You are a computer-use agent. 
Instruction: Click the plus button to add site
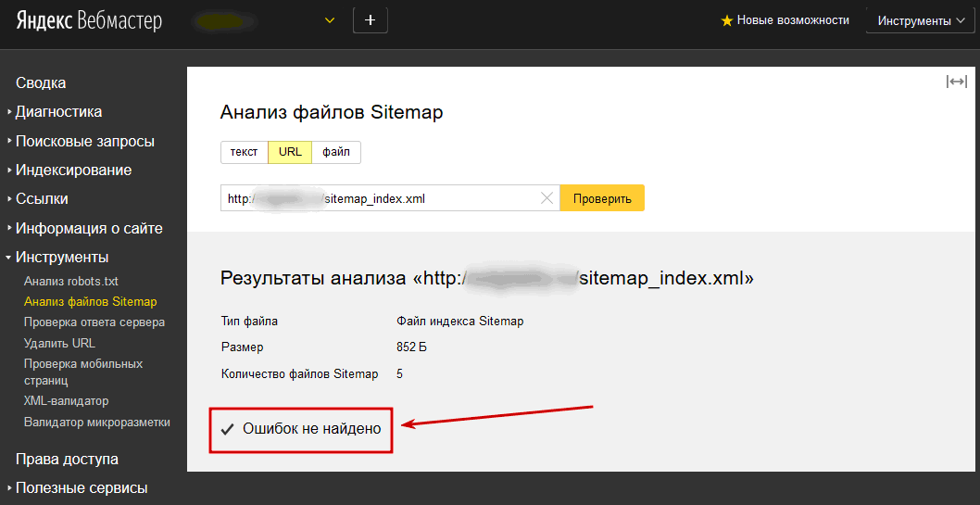371,20
